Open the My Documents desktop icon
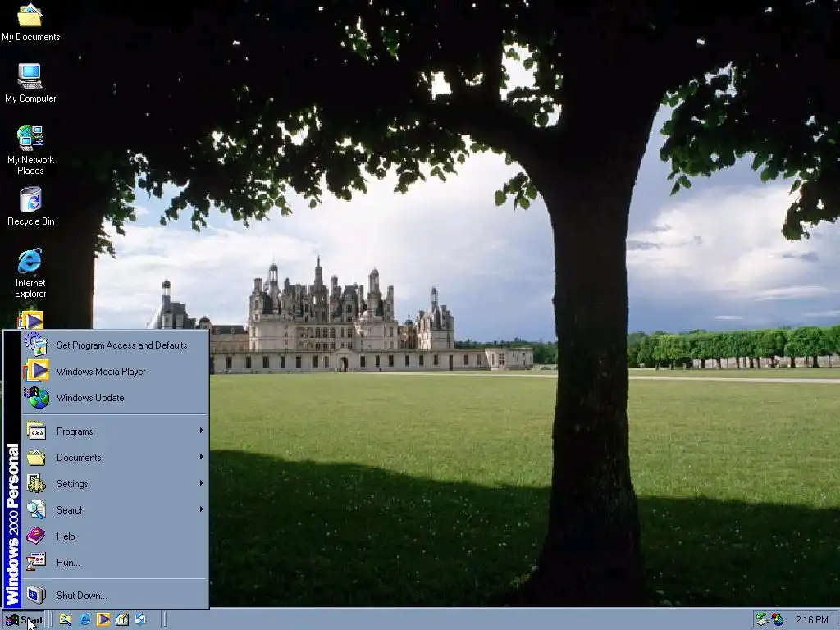This screenshot has width=840, height=630. pyautogui.click(x=30, y=22)
